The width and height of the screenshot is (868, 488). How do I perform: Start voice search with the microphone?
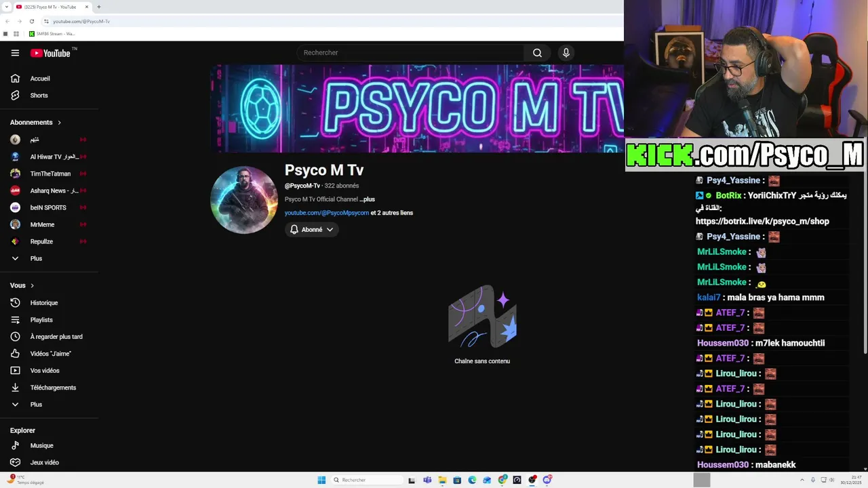point(566,53)
